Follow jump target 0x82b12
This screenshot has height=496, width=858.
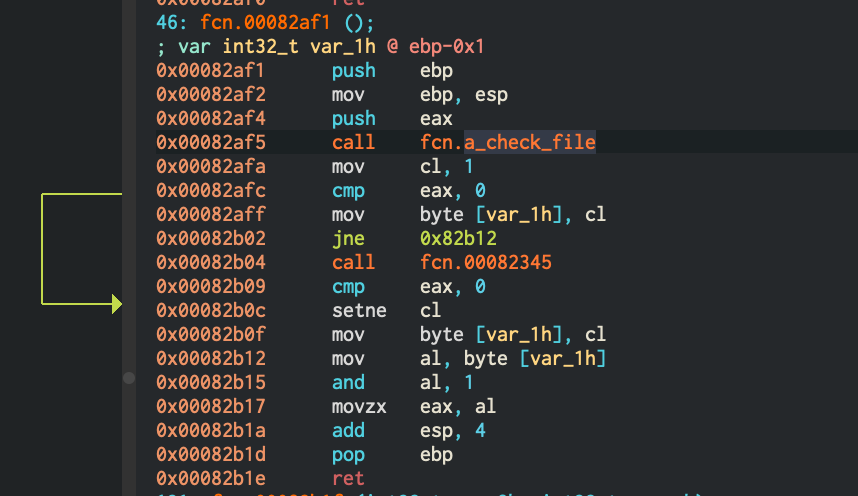[458, 239]
